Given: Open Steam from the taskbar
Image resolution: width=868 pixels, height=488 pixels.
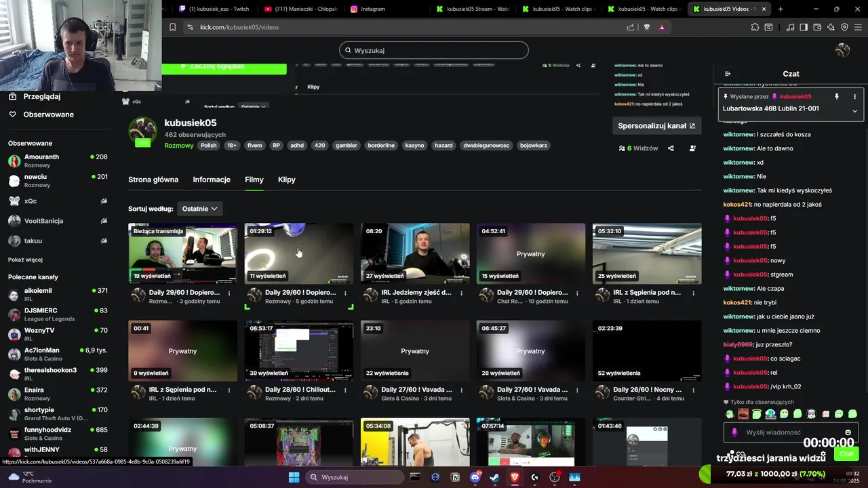Looking at the screenshot, I should 495,477.
